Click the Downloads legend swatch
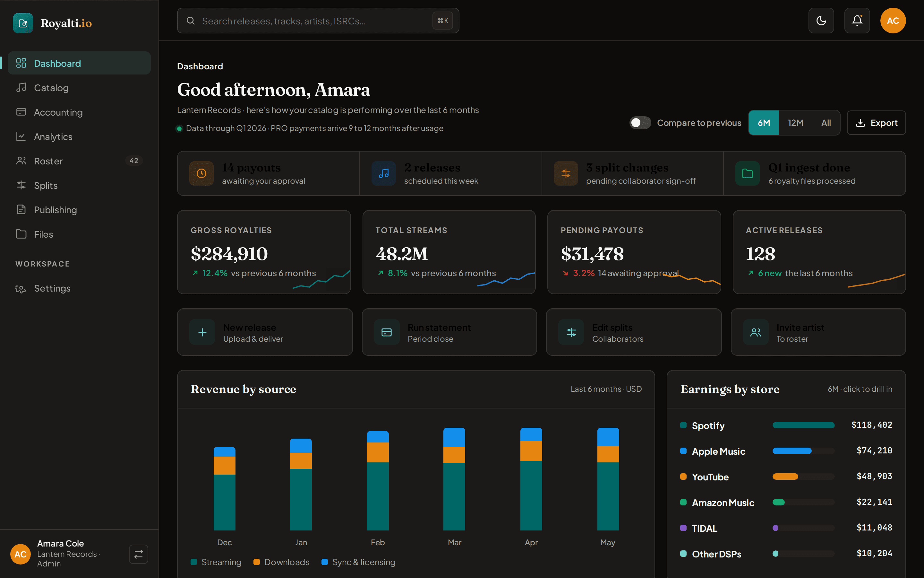 click(x=257, y=562)
